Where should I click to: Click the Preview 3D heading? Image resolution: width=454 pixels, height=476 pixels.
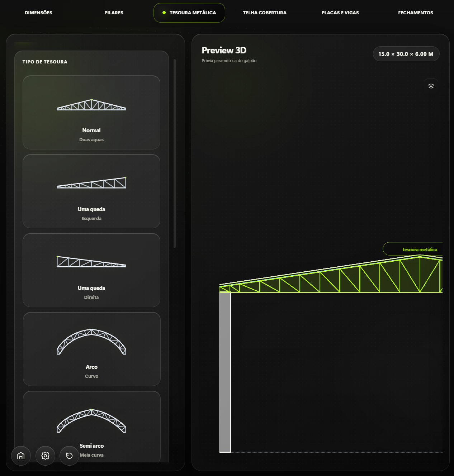tap(224, 50)
